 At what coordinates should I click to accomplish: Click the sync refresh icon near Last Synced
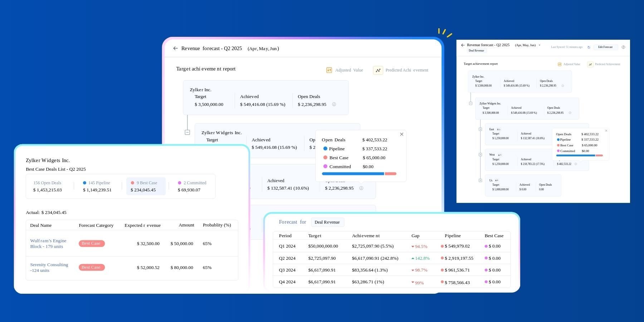pyautogui.click(x=589, y=47)
